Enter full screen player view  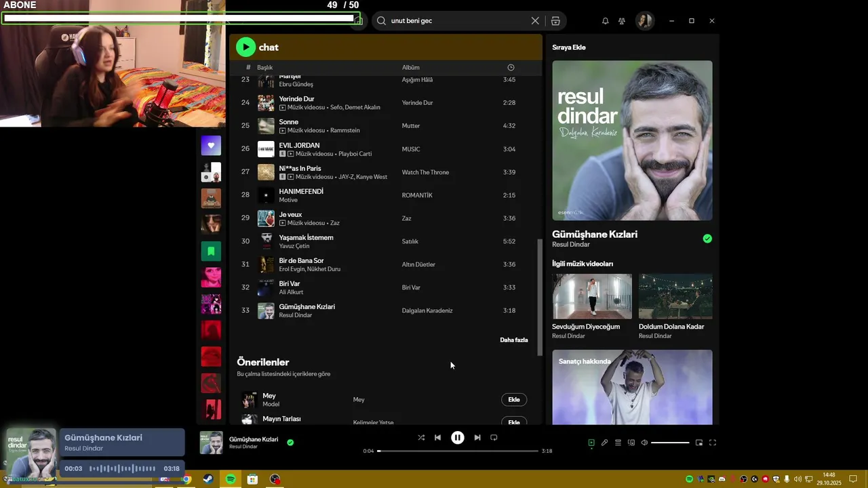713,443
